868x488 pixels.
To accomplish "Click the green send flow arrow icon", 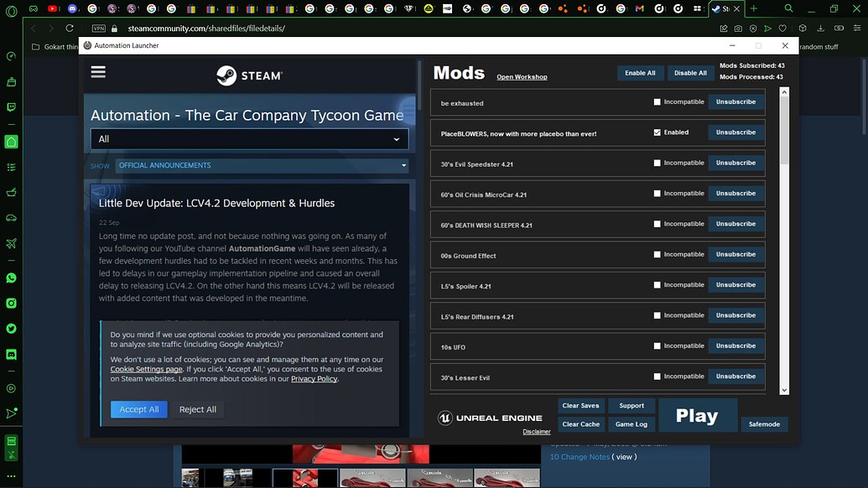I will (768, 29).
